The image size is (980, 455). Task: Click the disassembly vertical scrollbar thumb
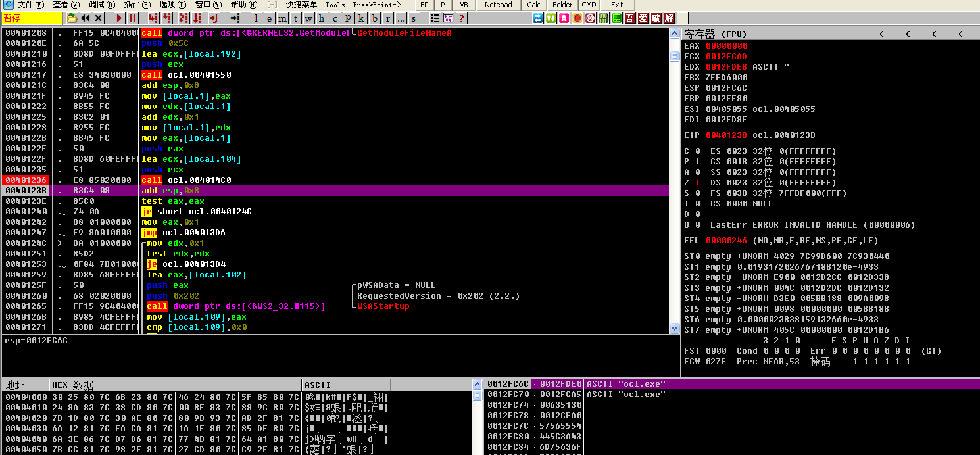674,57
